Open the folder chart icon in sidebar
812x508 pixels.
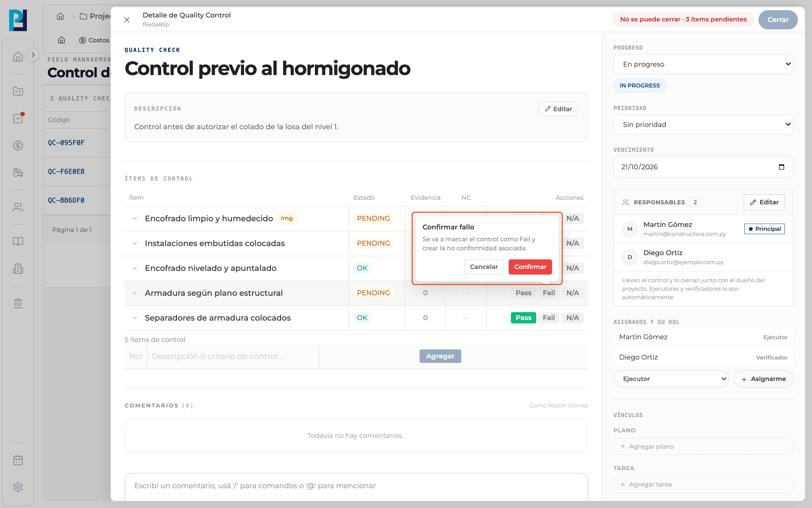18,91
